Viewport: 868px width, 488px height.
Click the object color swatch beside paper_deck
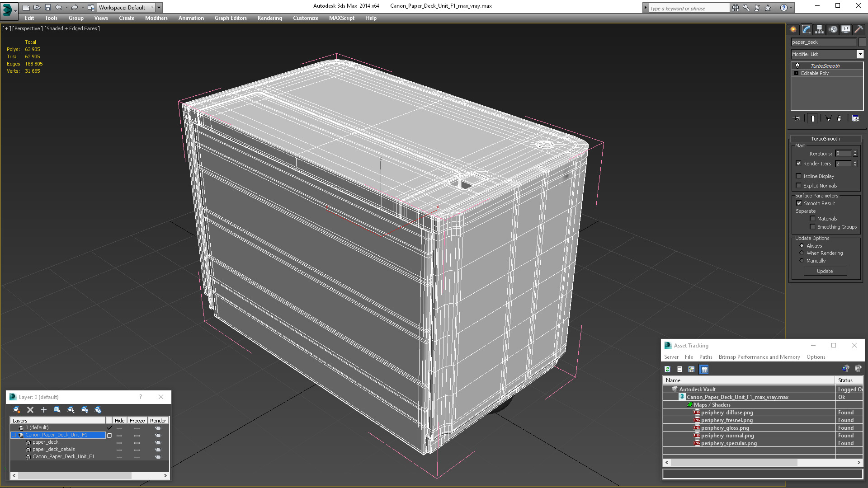coord(862,42)
